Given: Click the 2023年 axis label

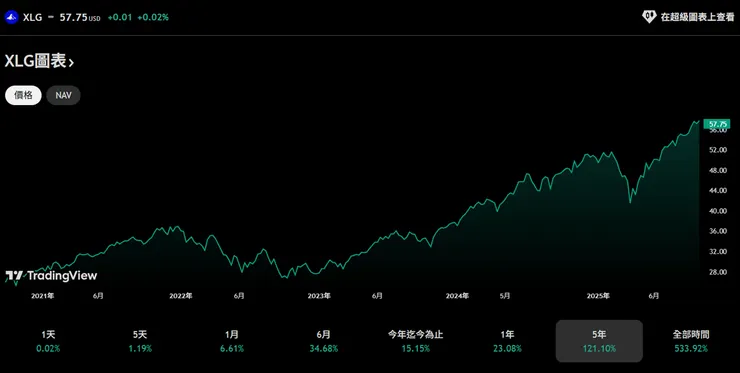Looking at the screenshot, I should point(319,296).
